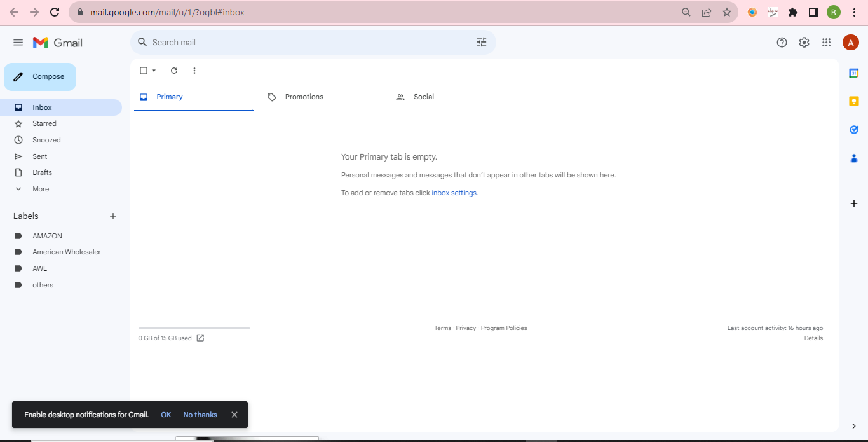Switch to the Primary tab
Image resolution: width=868 pixels, height=442 pixels.
tap(193, 97)
